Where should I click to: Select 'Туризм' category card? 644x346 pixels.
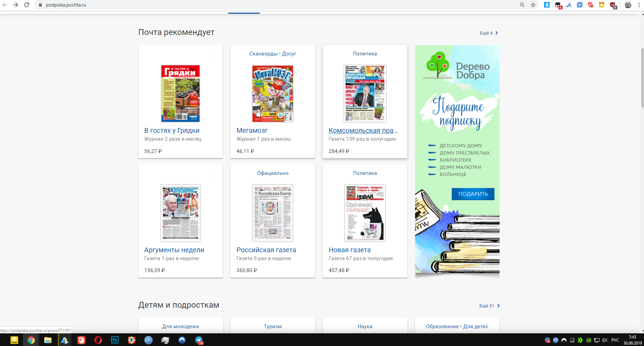coord(273,326)
